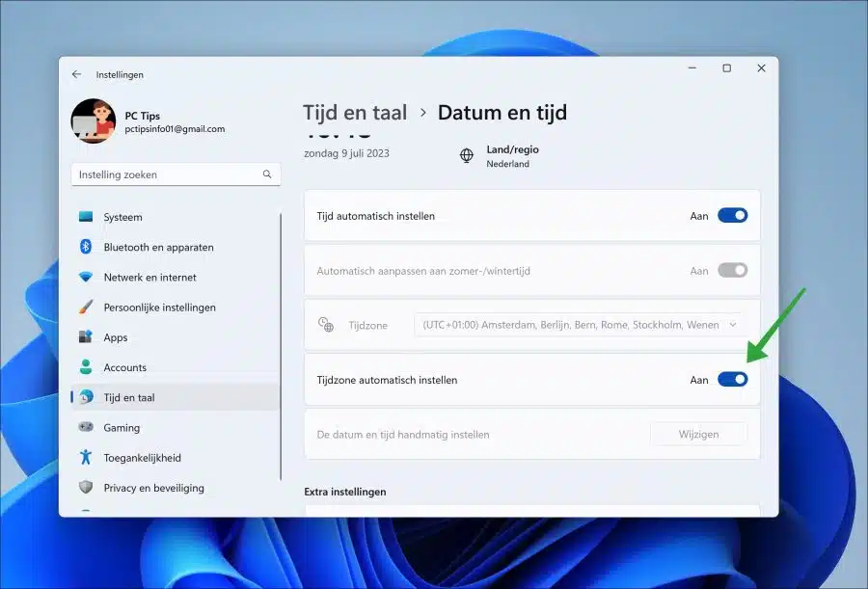Image resolution: width=868 pixels, height=589 pixels.
Task: Click the De datum en tijd handmatig instellen label
Action: [x=403, y=435]
